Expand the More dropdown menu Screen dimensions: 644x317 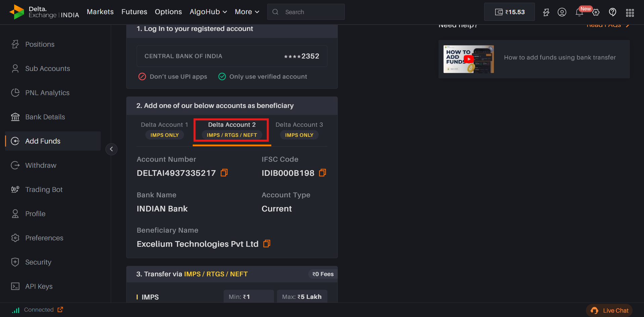click(247, 12)
